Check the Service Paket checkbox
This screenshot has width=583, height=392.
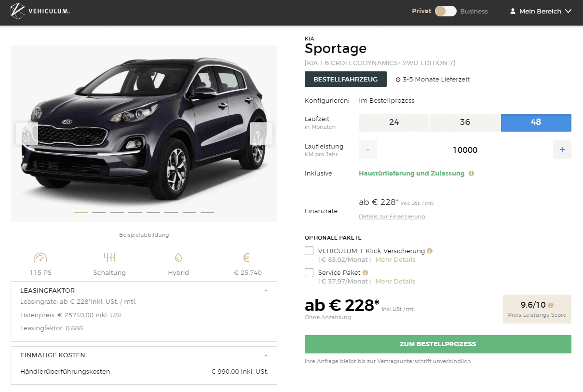[309, 273]
